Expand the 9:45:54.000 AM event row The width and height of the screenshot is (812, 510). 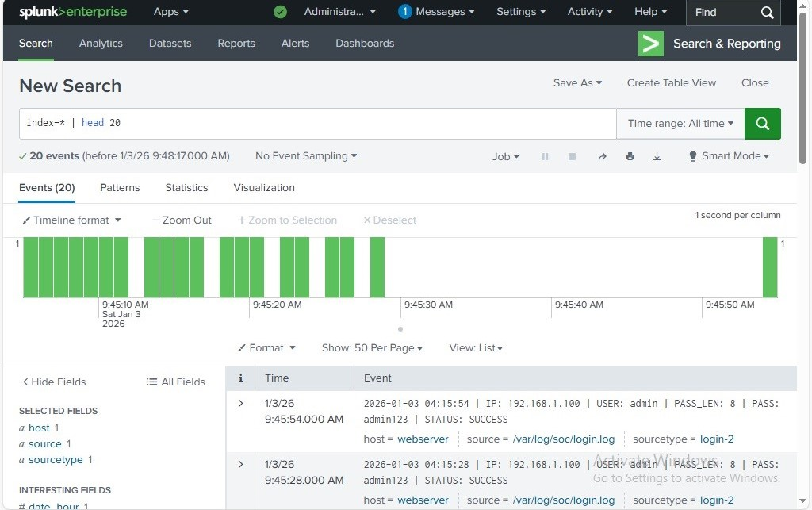(x=240, y=404)
